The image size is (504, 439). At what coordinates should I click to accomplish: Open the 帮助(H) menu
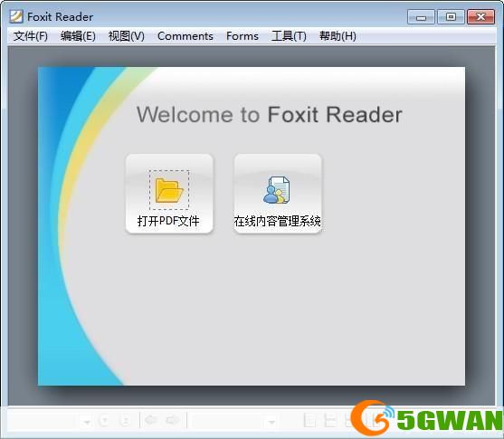(338, 36)
